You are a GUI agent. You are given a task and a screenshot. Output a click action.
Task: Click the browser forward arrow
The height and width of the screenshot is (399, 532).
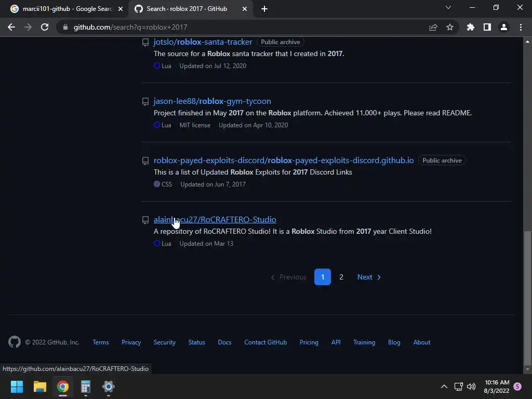[28, 27]
